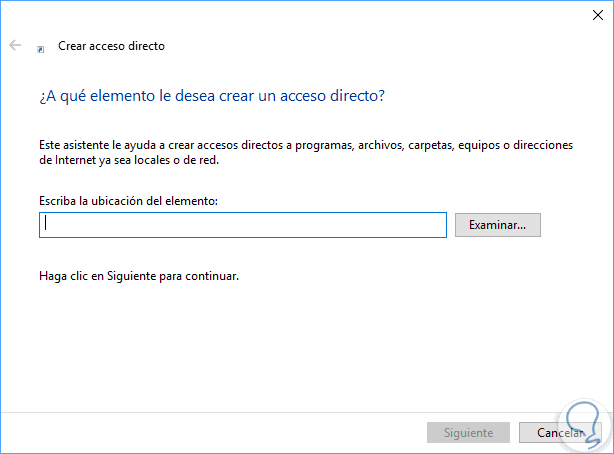Click the text cursor inside the location box
Image resolution: width=614 pixels, height=454 pixels.
[x=46, y=225]
